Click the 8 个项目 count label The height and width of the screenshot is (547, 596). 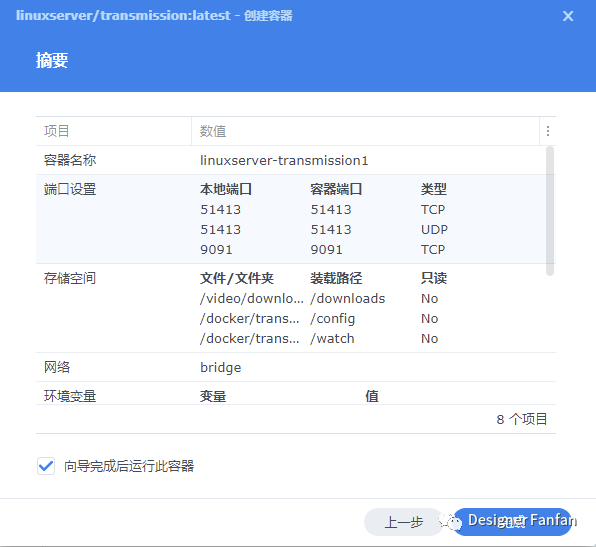[522, 419]
